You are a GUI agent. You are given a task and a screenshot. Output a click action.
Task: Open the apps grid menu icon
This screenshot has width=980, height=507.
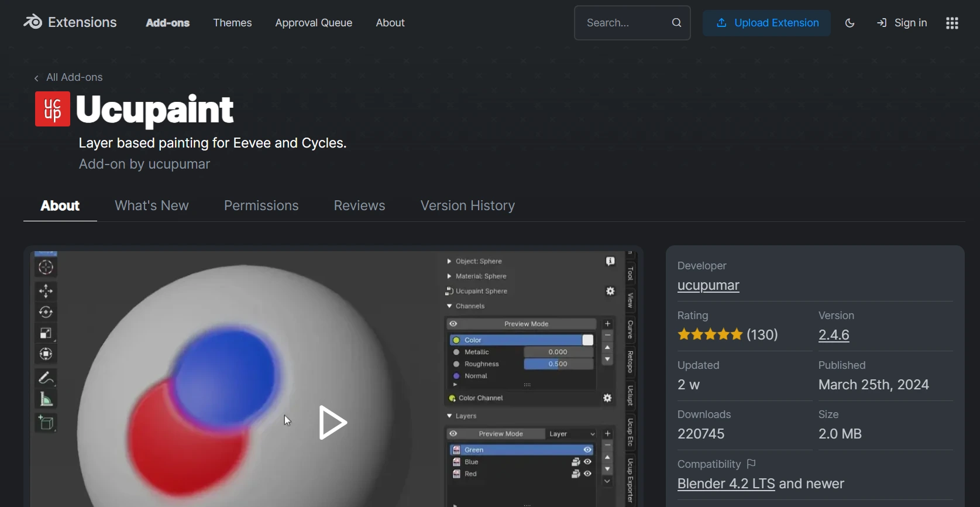952,23
